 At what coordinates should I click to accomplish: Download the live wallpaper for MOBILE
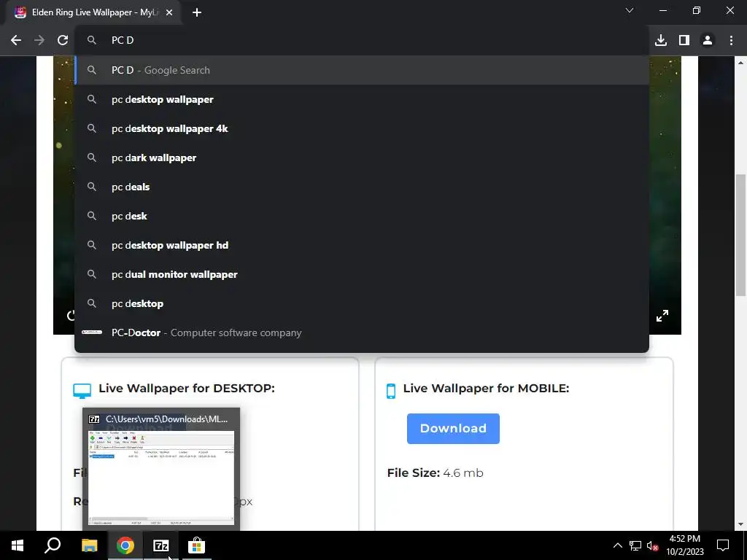pyautogui.click(x=453, y=429)
